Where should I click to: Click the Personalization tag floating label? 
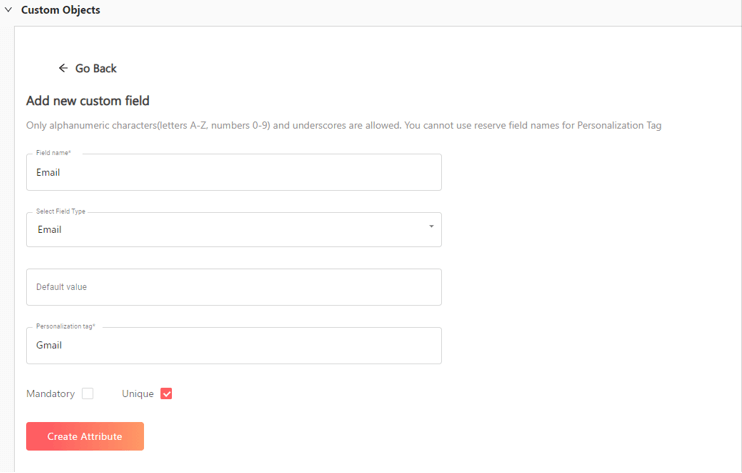(x=65, y=326)
